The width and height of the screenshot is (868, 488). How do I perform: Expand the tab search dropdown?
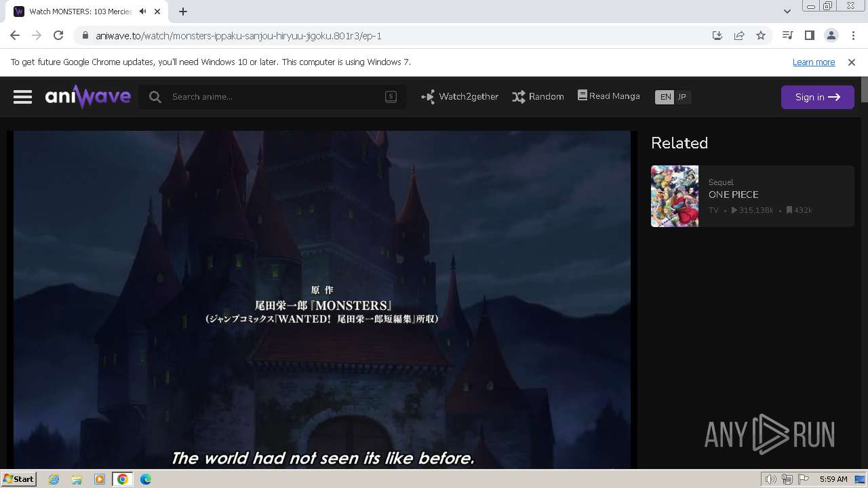pos(787,12)
